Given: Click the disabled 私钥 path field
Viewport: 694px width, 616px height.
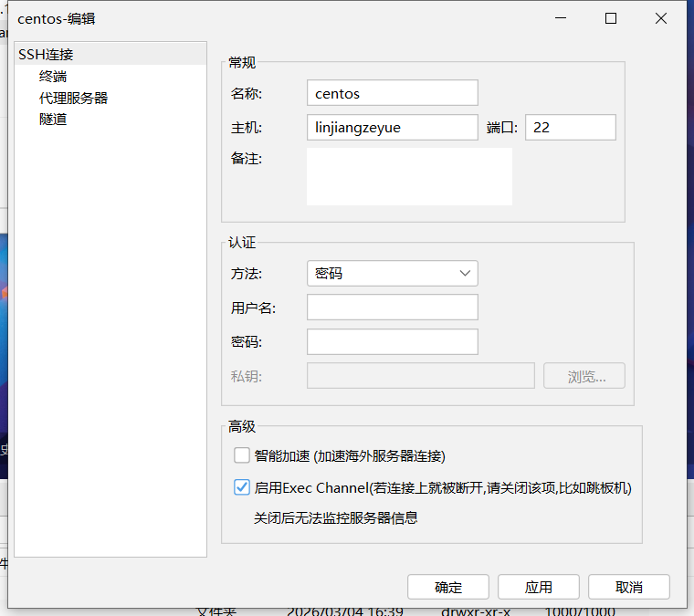Looking at the screenshot, I should 421,376.
